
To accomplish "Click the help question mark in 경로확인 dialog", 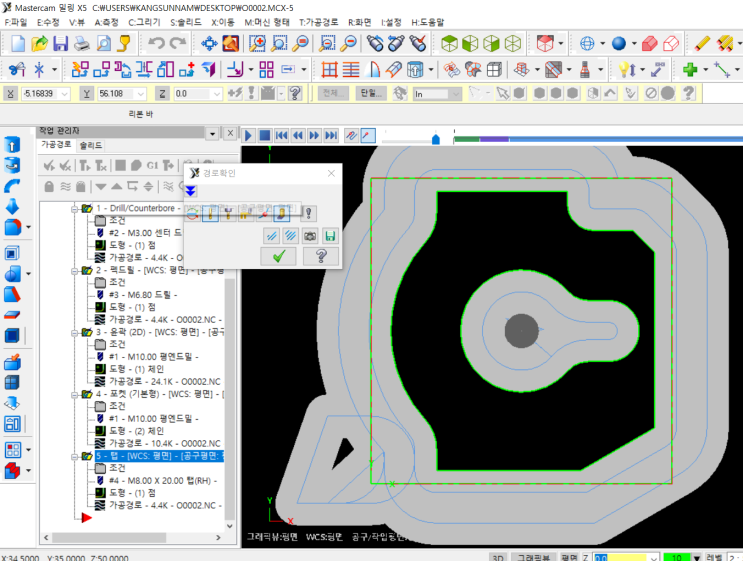I will click(320, 257).
